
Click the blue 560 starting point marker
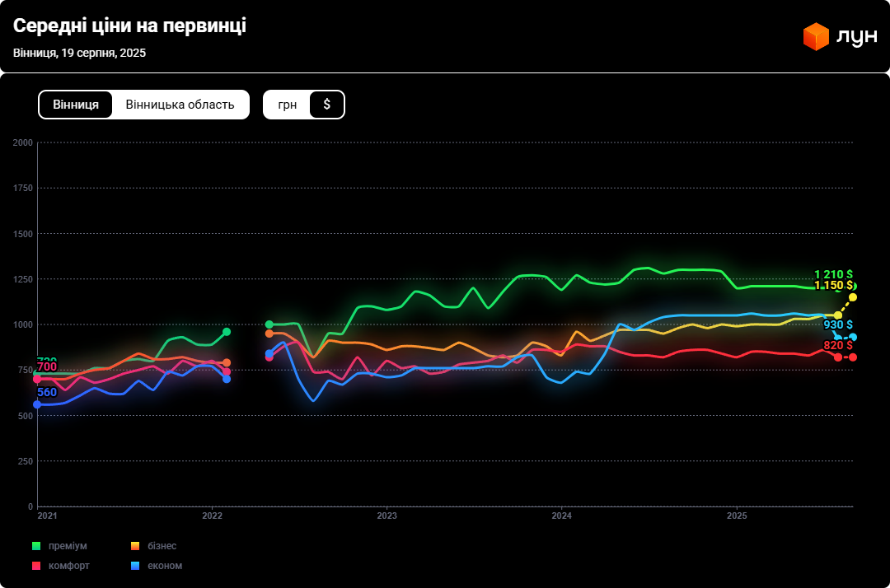tap(37, 404)
